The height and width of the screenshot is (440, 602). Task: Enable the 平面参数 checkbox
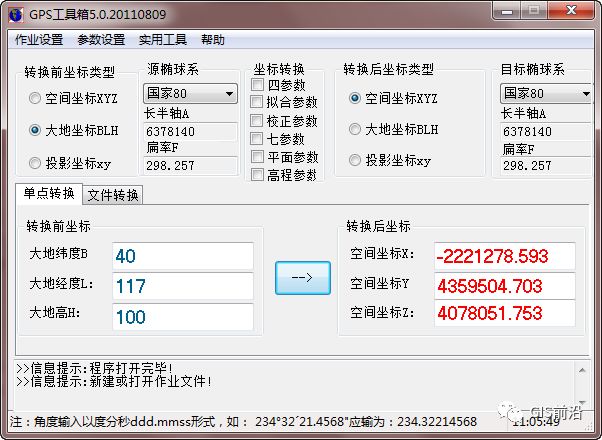257,157
